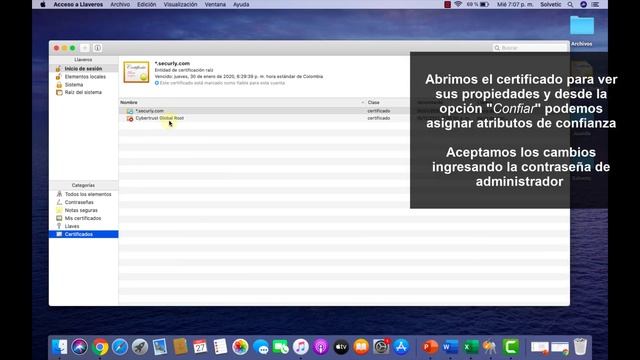The height and width of the screenshot is (360, 640).
Task: Open the Ventana menu
Action: [215, 4]
